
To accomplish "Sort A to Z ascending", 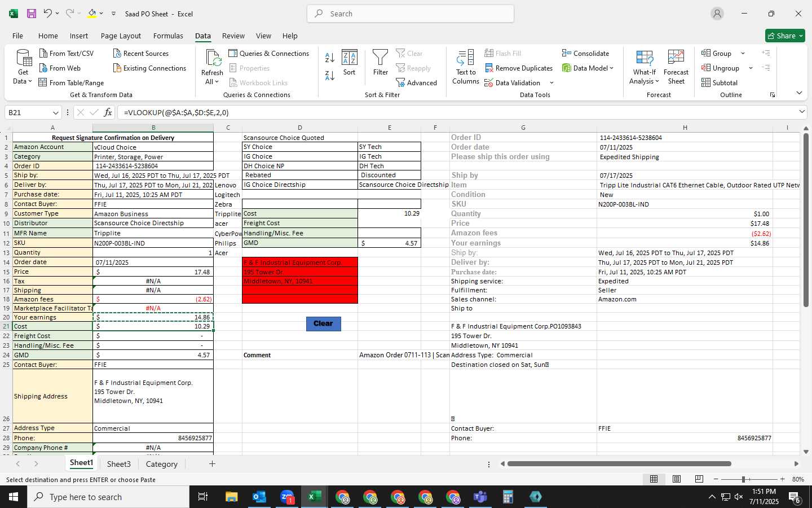I will (330, 57).
